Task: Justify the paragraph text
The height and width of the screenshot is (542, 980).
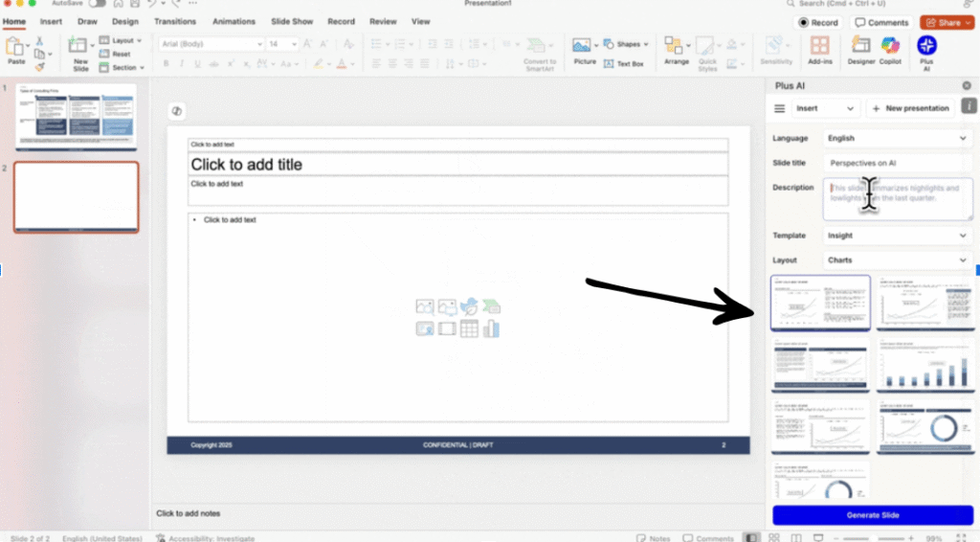Action: tap(424, 64)
